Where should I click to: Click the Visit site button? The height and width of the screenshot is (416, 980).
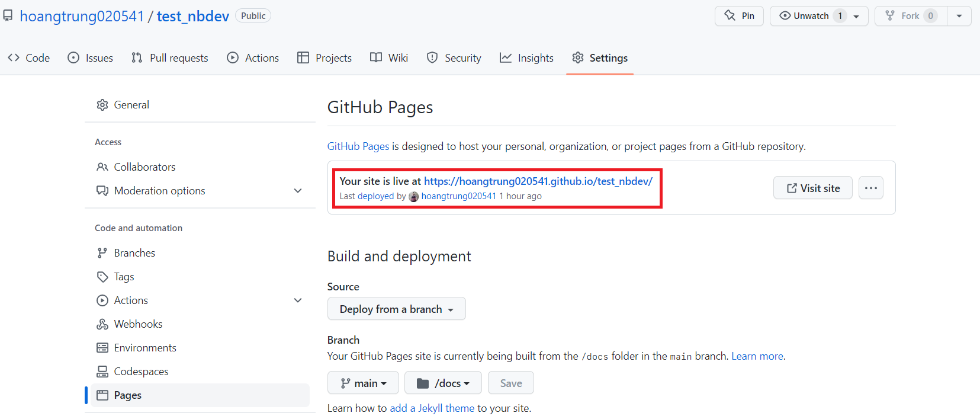point(813,188)
